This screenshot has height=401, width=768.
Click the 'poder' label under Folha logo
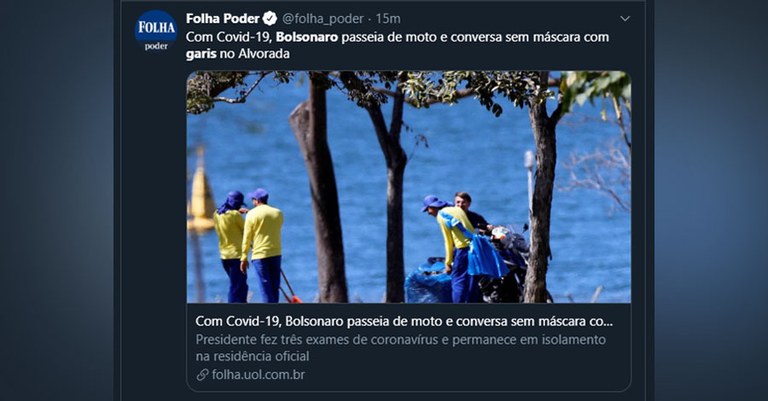point(156,46)
